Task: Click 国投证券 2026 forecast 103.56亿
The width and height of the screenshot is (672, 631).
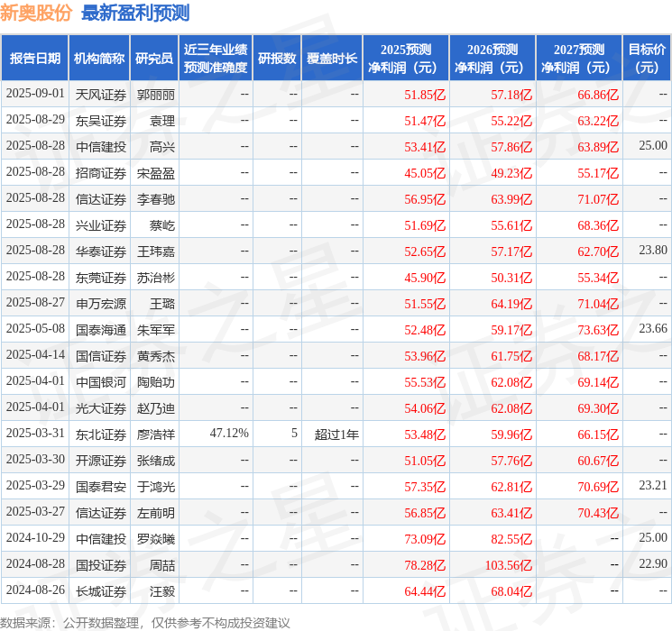Action: tap(509, 565)
